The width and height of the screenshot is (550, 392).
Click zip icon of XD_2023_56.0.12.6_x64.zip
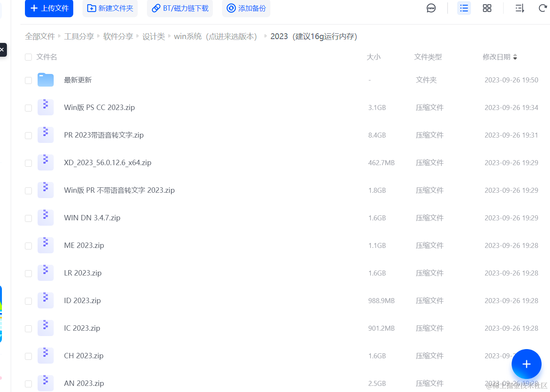click(x=46, y=162)
